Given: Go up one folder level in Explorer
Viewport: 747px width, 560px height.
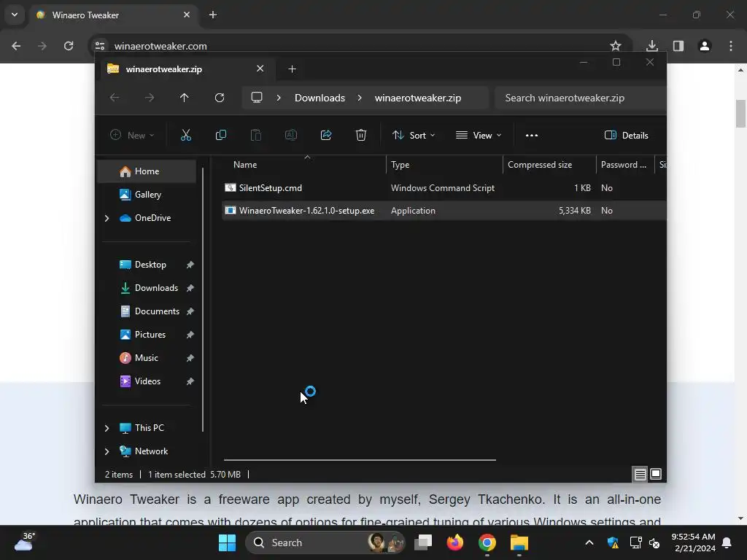Looking at the screenshot, I should click(185, 98).
